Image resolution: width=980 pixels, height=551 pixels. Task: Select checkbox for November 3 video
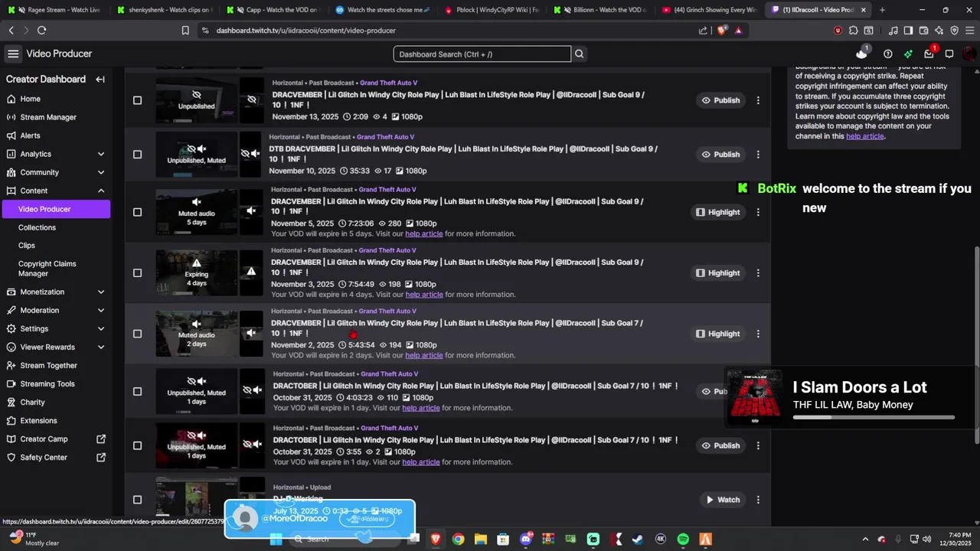click(x=137, y=273)
